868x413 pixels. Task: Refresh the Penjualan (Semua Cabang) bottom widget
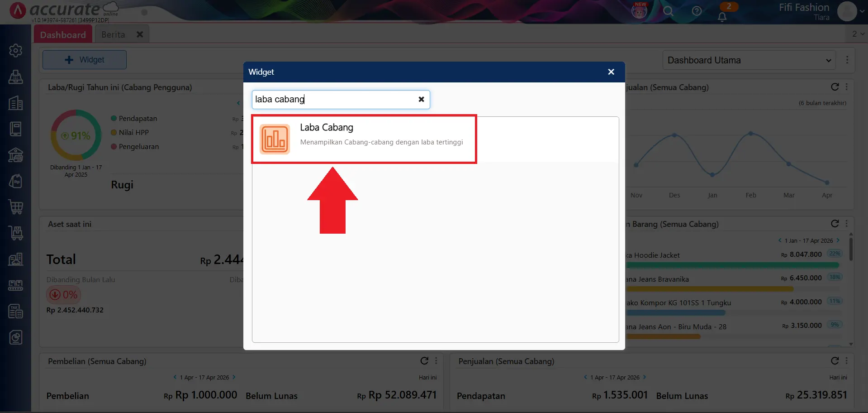tap(835, 360)
